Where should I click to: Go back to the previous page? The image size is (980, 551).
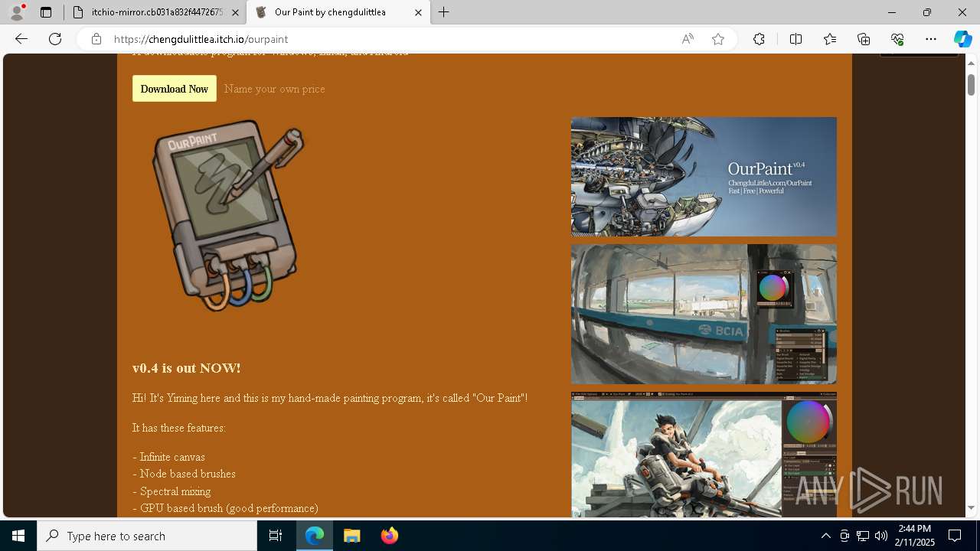pos(21,39)
